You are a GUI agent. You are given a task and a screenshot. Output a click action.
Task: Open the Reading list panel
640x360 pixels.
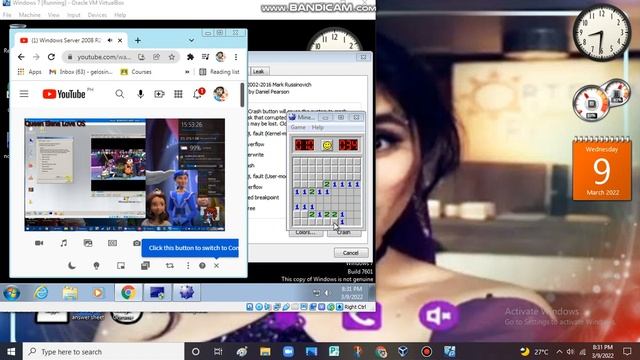point(219,72)
